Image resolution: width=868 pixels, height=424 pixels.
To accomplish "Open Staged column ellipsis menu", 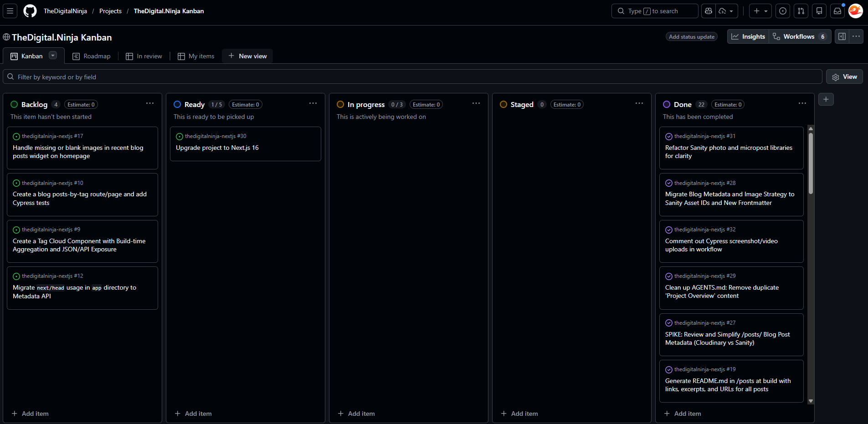I will coord(639,103).
